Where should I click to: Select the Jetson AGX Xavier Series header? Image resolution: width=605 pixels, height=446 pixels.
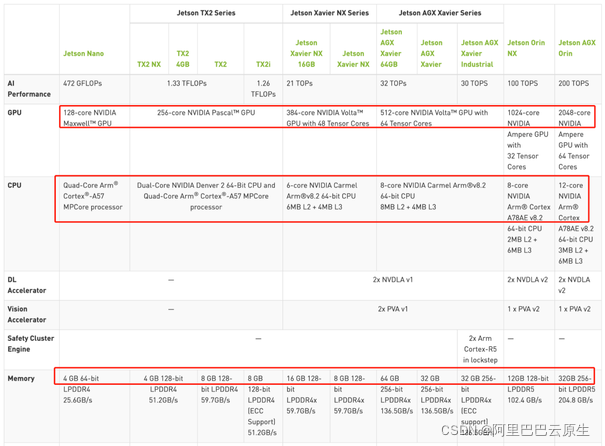[x=440, y=13]
